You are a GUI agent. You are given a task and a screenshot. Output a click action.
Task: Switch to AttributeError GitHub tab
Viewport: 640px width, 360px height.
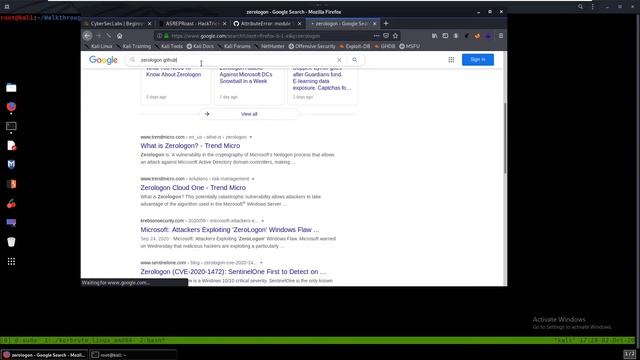tap(264, 24)
